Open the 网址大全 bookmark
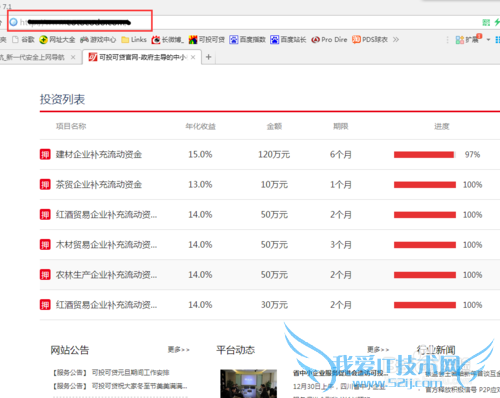The height and width of the screenshot is (398, 500). (x=57, y=40)
